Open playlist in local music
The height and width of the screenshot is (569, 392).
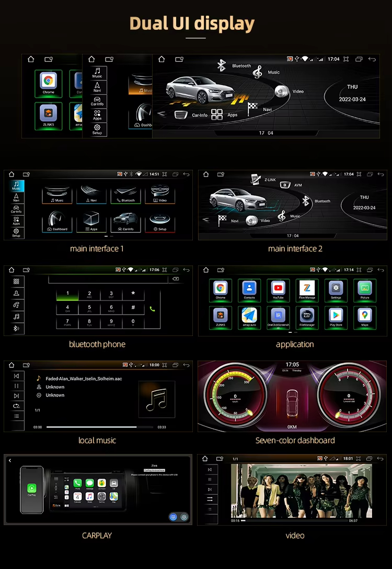[x=16, y=416]
